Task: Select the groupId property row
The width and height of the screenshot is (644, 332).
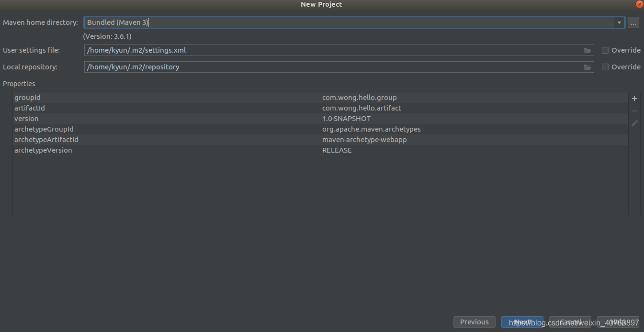Action: (320, 98)
